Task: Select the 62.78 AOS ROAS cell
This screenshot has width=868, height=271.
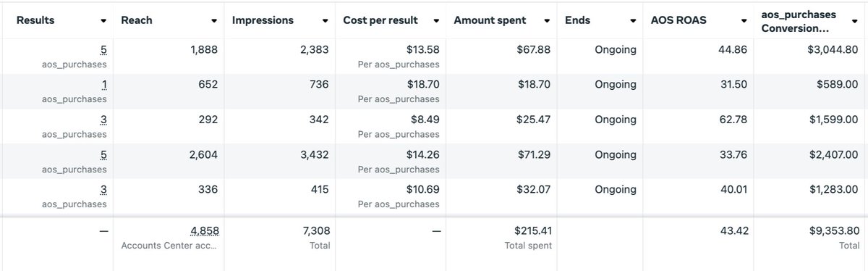Action: 733,120
